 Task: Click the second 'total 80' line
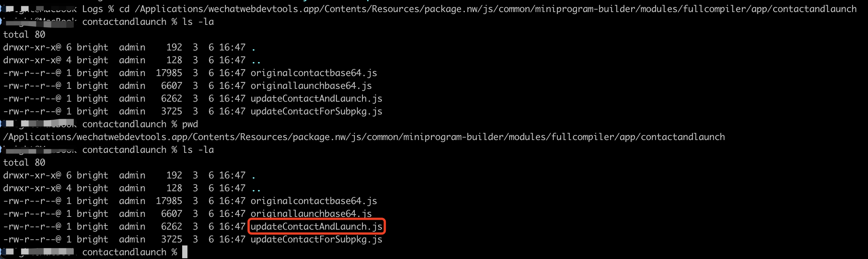point(24,163)
